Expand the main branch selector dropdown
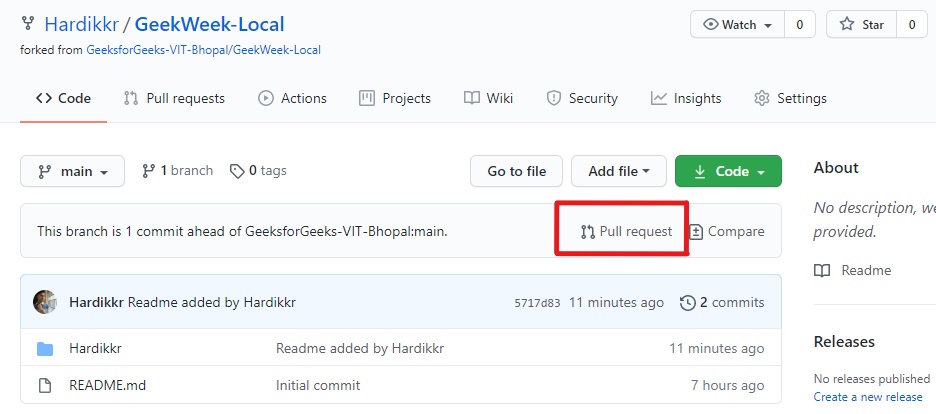Image resolution: width=936 pixels, height=414 pixels. click(72, 171)
